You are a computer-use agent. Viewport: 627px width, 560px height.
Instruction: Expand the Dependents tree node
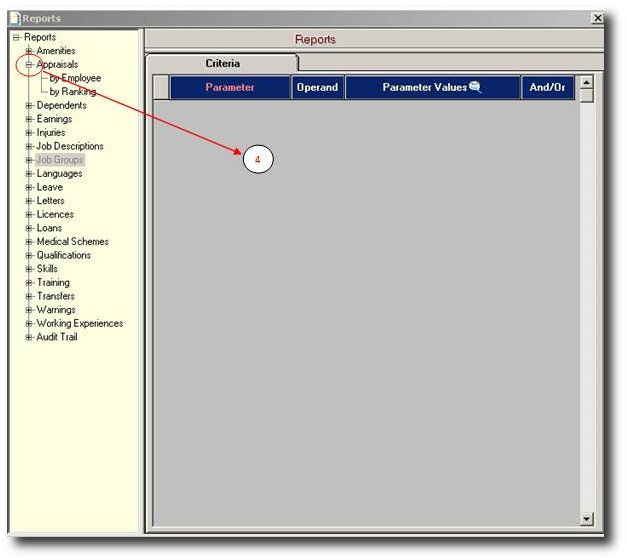[29, 106]
